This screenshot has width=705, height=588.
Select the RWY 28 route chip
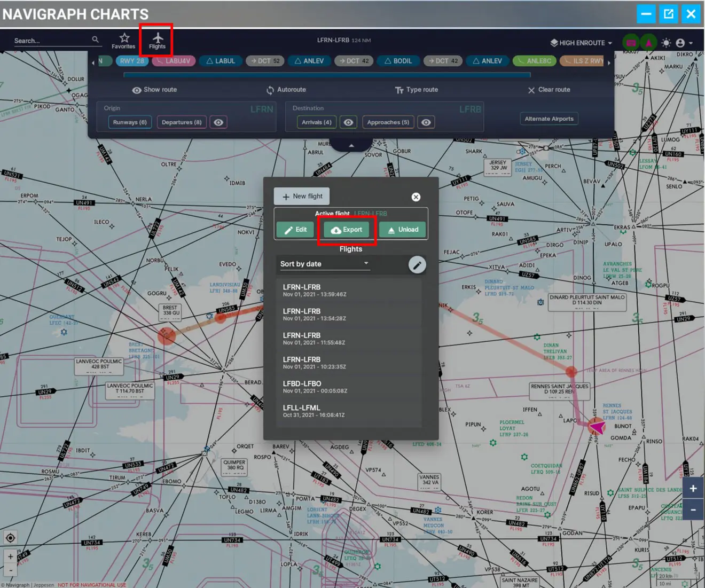pos(132,61)
